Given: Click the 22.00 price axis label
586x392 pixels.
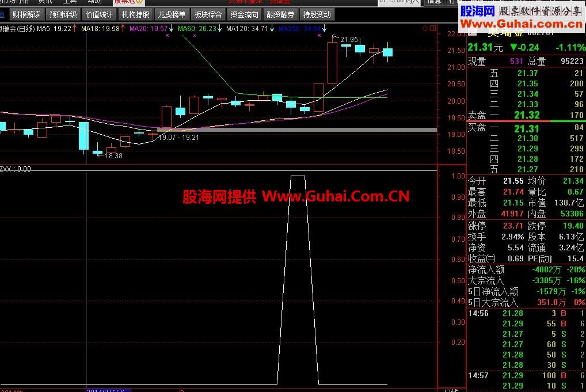Looking at the screenshot, I should click(456, 34).
